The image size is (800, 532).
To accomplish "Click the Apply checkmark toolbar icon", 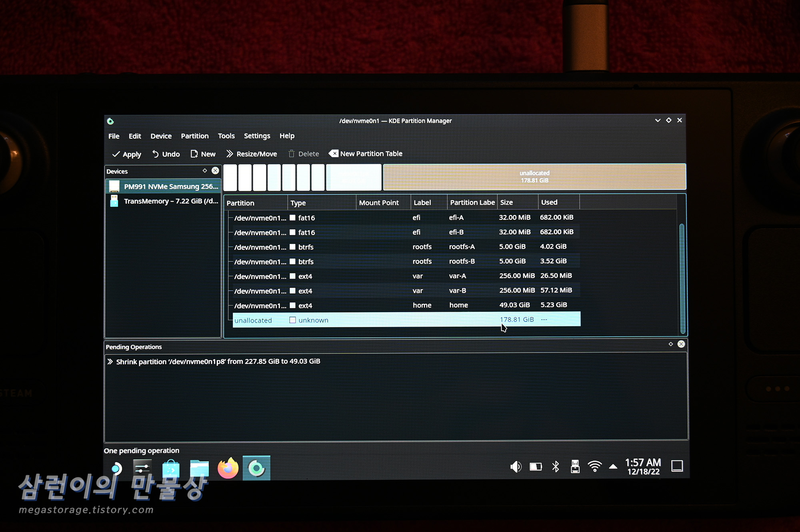I will click(x=116, y=154).
